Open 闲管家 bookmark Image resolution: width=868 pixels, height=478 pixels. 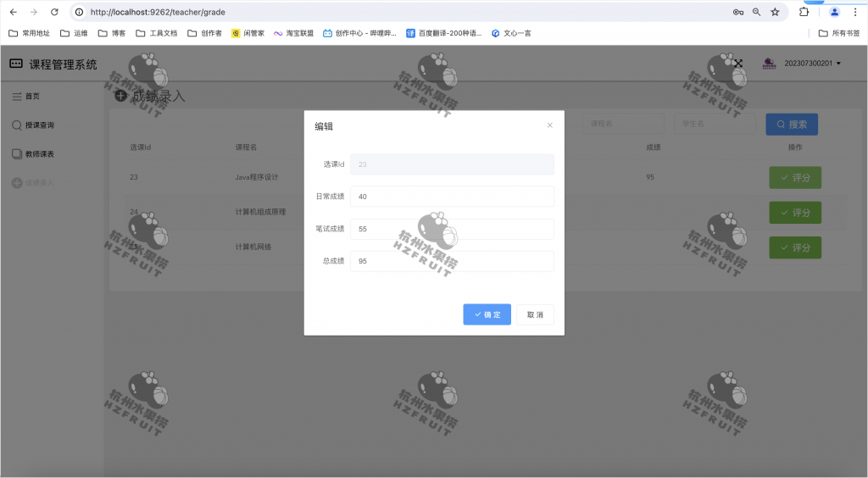(248, 33)
